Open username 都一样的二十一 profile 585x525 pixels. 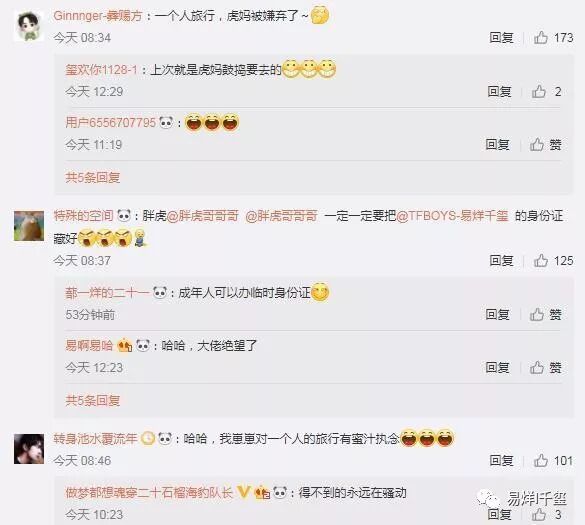tap(107, 293)
